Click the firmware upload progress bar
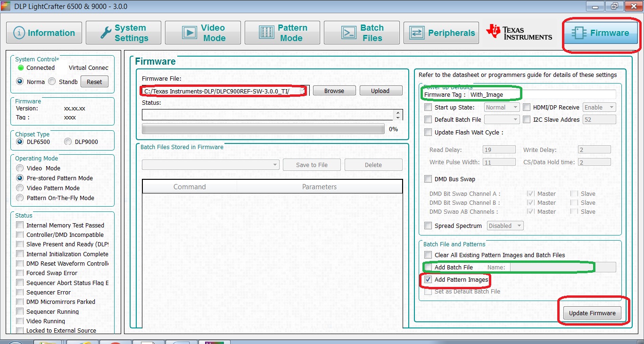Screen dimensions: 644x344 coord(263,129)
